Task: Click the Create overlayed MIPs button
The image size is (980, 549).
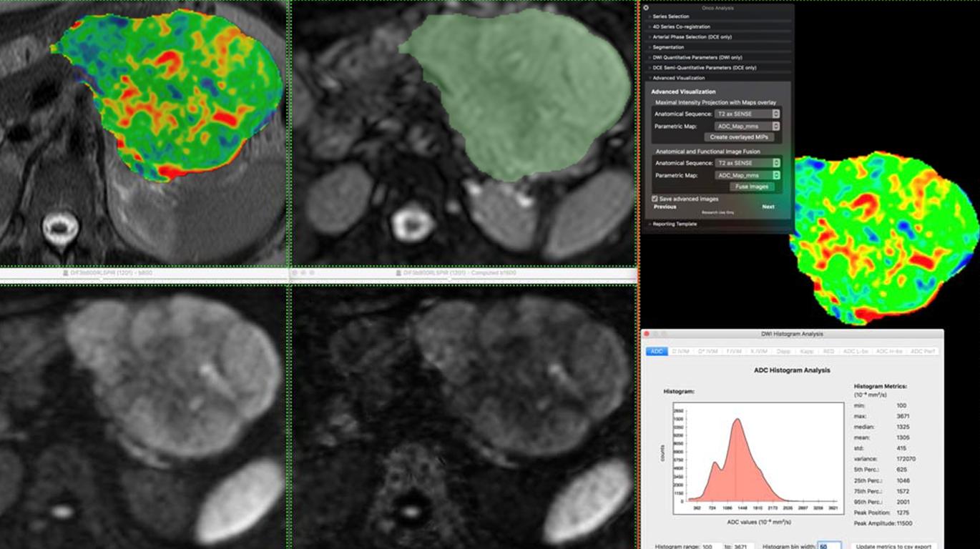Action: [739, 137]
